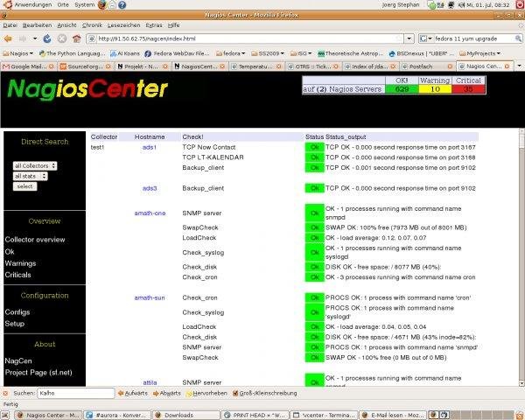Go to the home page icon
Screen dimensions: 525x420
click(x=77, y=38)
